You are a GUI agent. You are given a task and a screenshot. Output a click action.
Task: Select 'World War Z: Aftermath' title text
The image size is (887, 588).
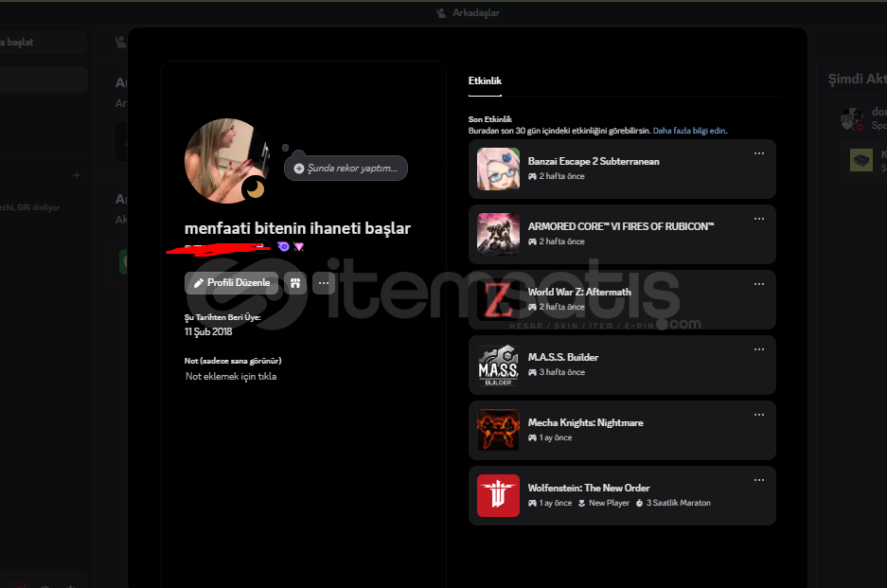(x=579, y=292)
